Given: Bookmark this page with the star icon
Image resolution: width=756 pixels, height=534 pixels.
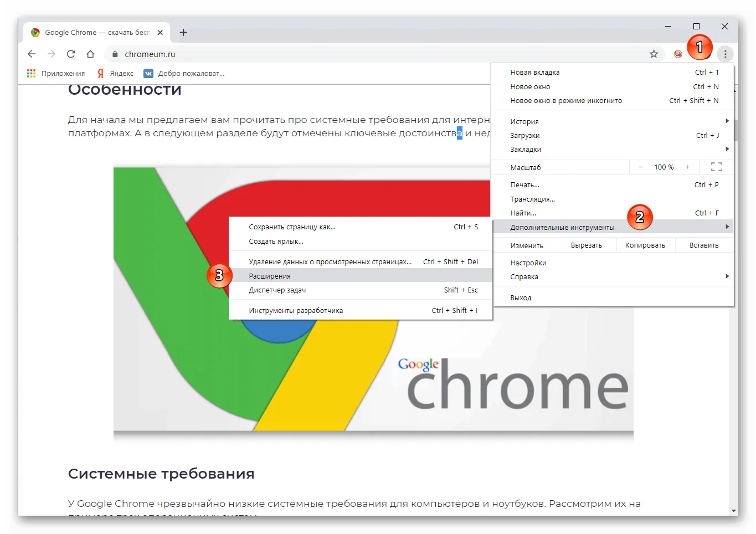Looking at the screenshot, I should 654,54.
